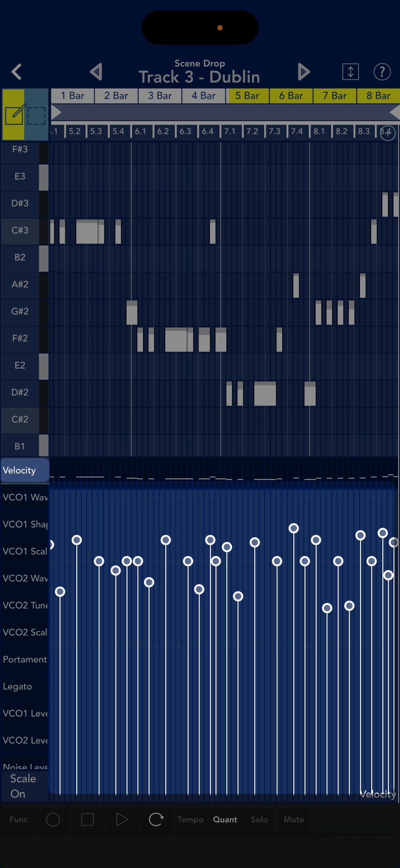Open the Tempo settings

(190, 820)
